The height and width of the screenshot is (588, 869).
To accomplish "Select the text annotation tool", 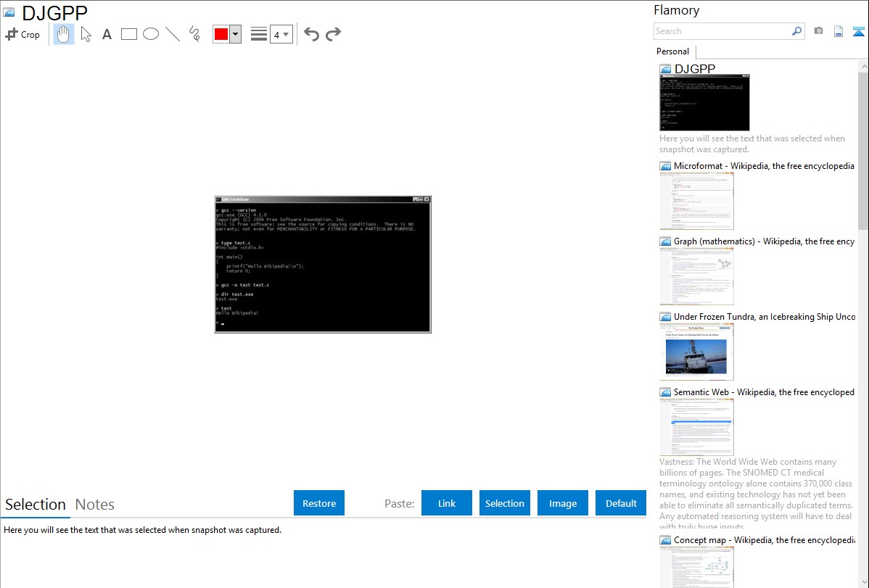I will click(107, 34).
